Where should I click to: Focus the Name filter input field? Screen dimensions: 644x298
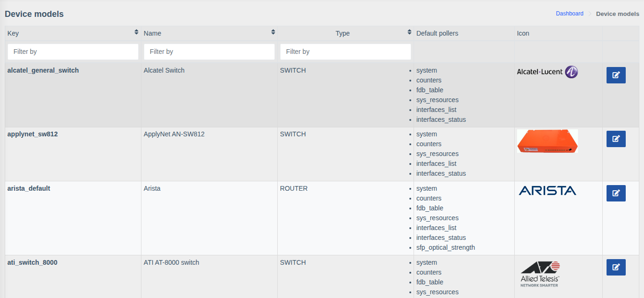click(209, 52)
